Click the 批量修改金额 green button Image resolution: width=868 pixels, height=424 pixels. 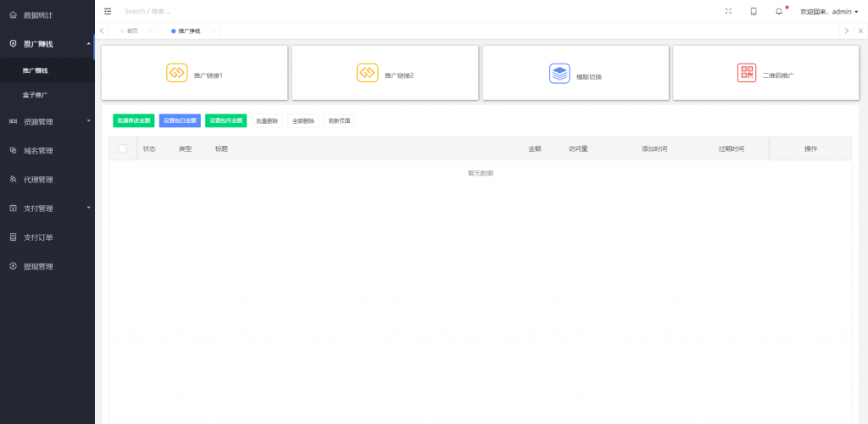(x=133, y=121)
